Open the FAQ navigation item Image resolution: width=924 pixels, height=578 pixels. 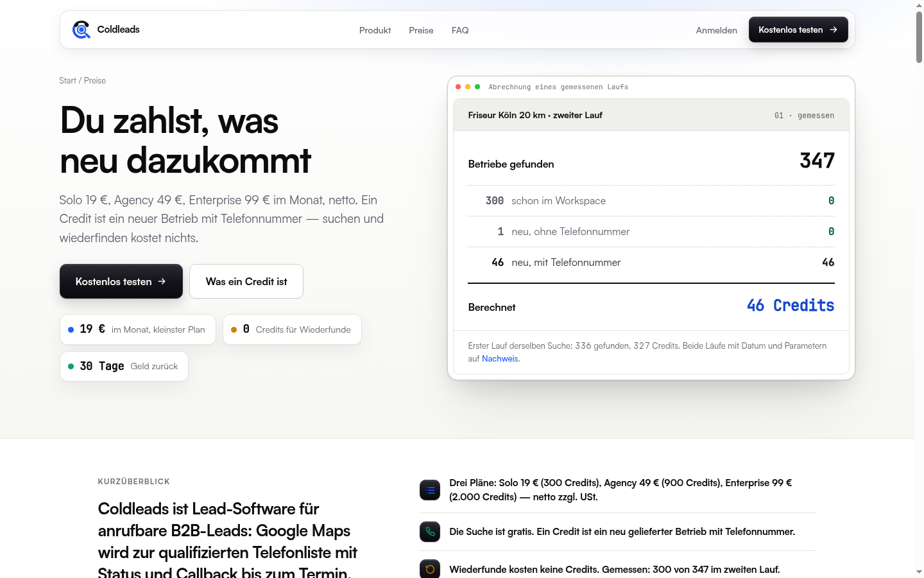pos(460,30)
